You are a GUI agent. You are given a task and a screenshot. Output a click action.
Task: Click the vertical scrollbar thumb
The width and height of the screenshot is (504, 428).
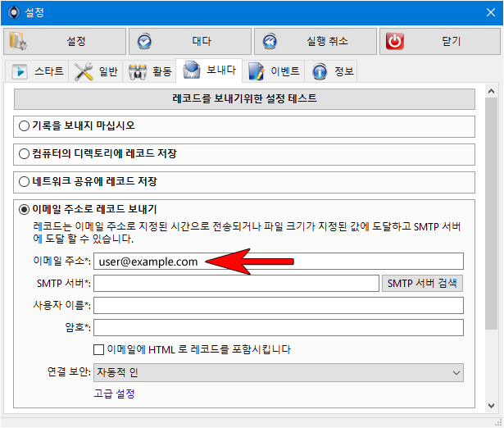[x=491, y=213]
